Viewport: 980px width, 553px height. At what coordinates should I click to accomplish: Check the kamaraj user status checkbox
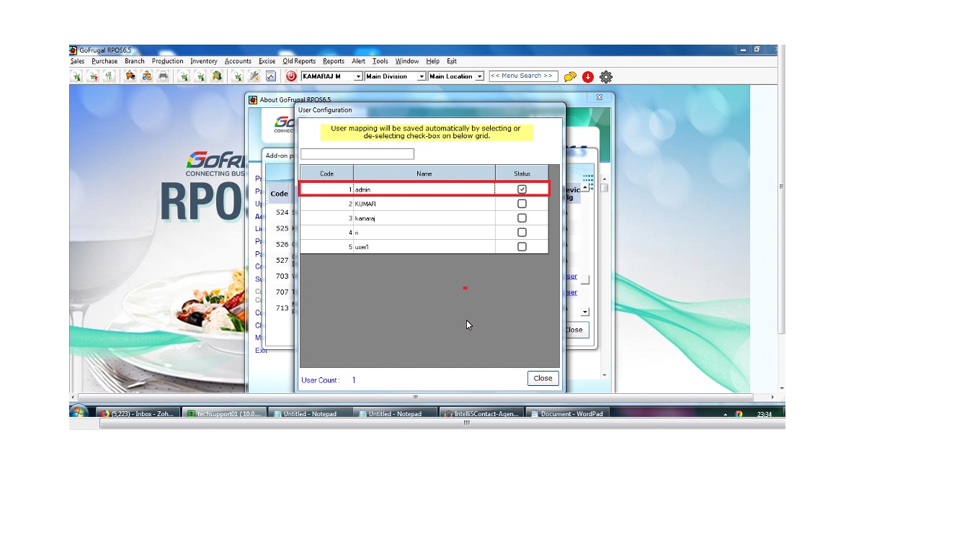tap(522, 218)
